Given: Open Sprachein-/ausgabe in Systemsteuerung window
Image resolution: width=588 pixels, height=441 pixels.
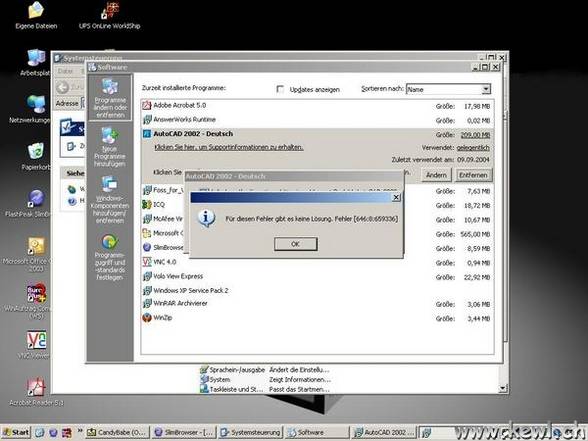Looking at the screenshot, I should coord(232,370).
